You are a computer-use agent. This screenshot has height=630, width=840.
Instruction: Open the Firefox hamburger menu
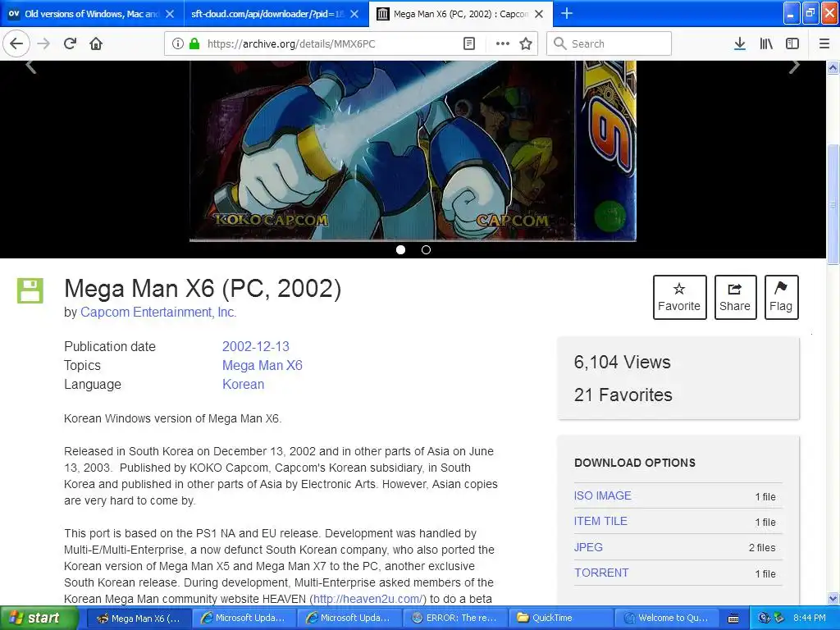coord(824,43)
